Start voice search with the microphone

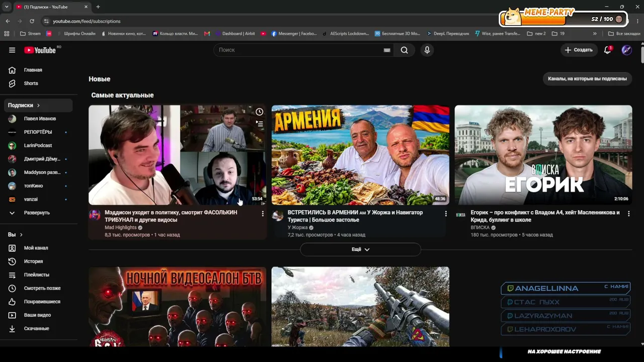(x=427, y=50)
